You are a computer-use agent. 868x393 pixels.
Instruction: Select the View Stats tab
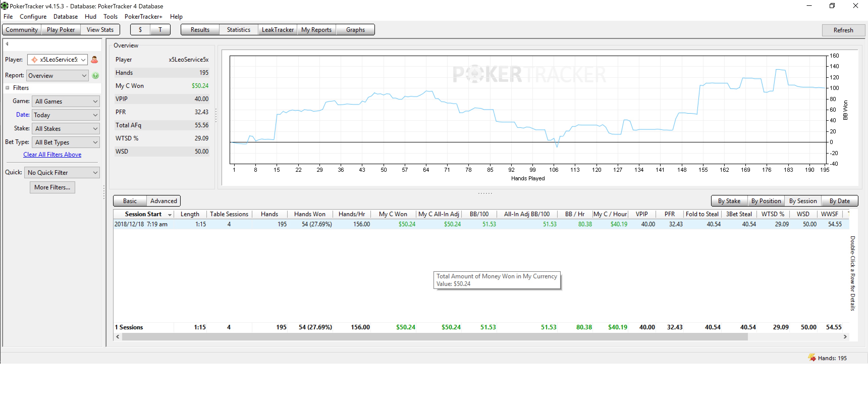pyautogui.click(x=100, y=30)
